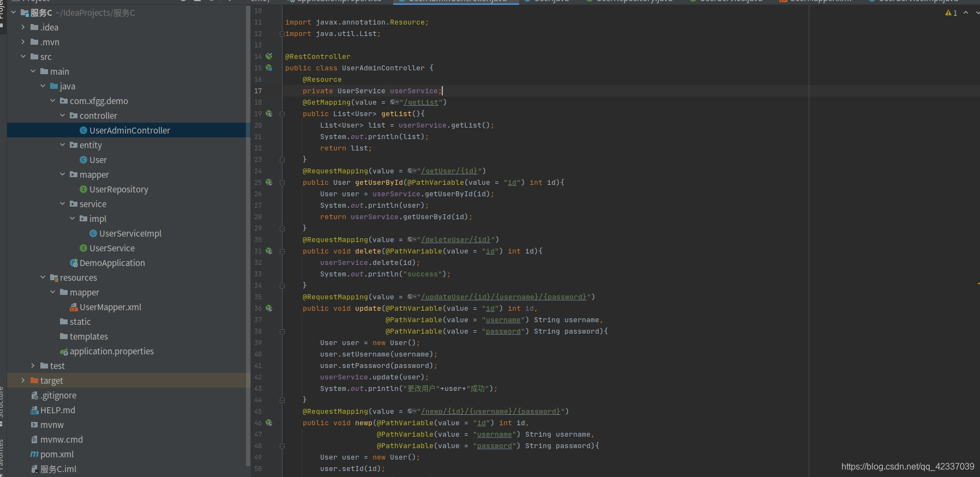This screenshot has height=477, width=980.
Task: Expand the test folder
Action: [x=33, y=365]
